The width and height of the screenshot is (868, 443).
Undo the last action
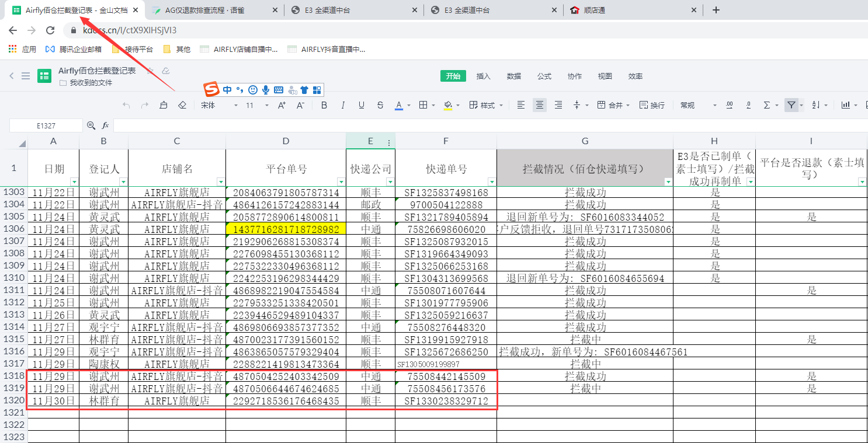click(126, 105)
